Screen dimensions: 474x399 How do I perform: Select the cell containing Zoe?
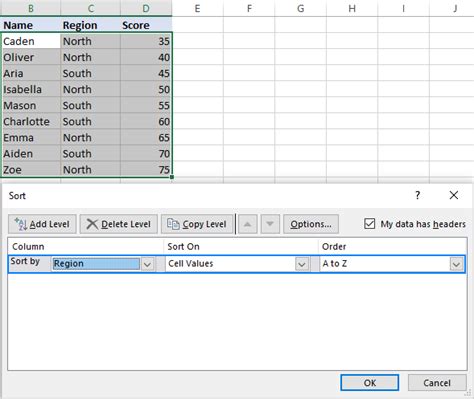coord(31,169)
